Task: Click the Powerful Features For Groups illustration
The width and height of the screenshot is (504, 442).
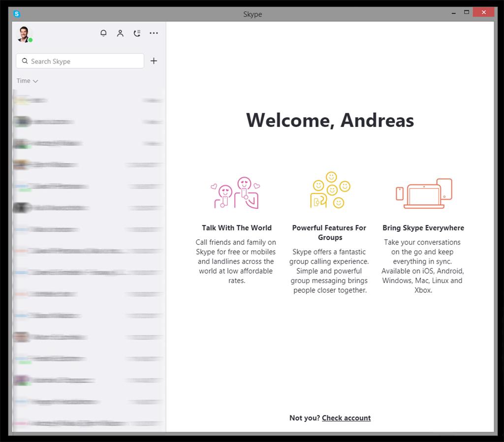Action: coord(330,190)
